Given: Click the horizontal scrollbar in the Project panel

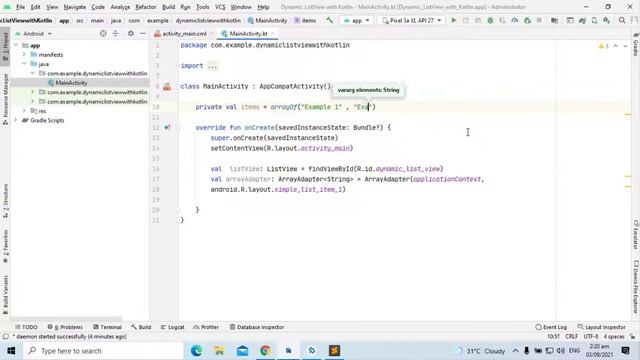Looking at the screenshot, I should point(66,318).
